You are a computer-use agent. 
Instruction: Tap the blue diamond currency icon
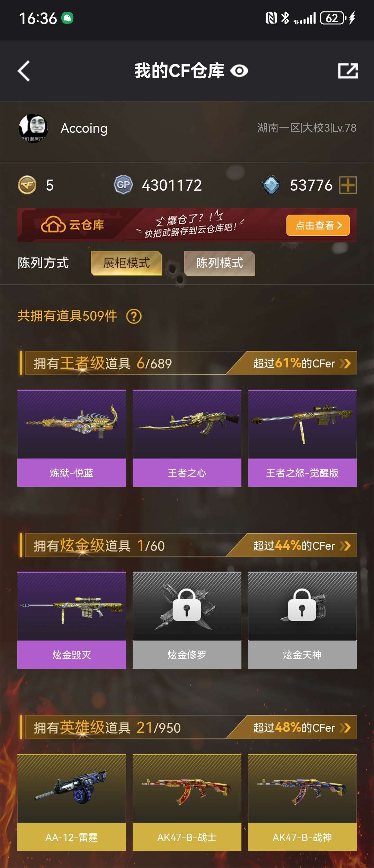(271, 185)
